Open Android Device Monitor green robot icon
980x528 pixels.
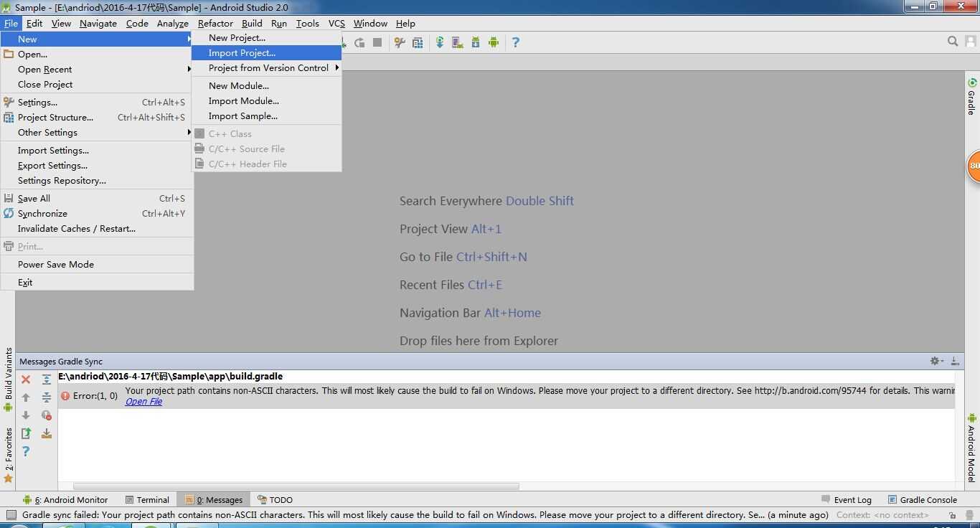pyautogui.click(x=494, y=42)
